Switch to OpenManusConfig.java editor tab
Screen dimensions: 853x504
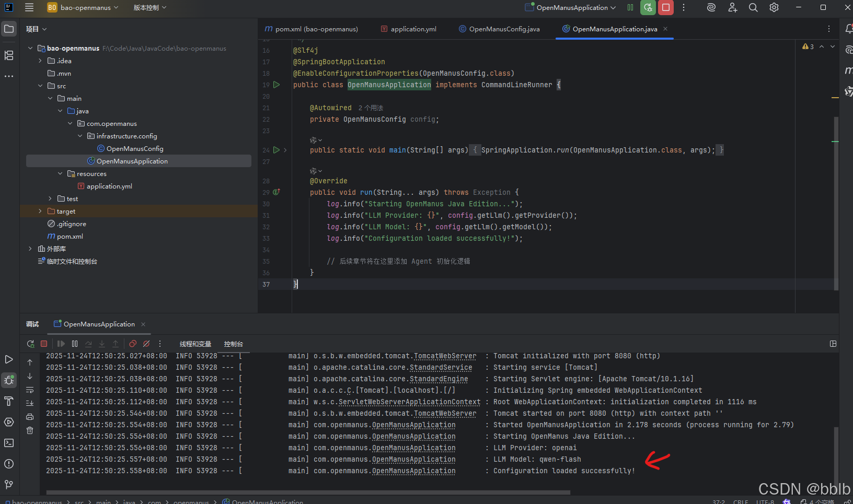click(x=499, y=29)
